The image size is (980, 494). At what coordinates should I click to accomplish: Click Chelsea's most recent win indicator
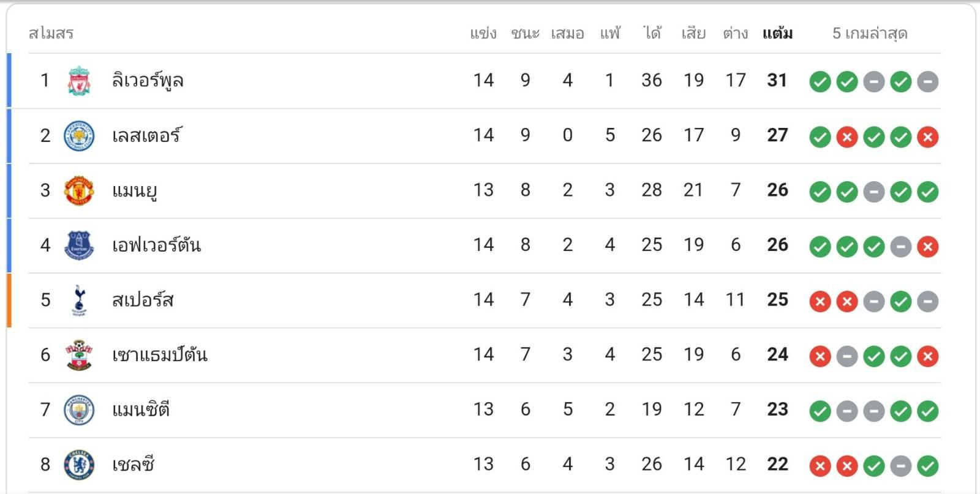[927, 466]
